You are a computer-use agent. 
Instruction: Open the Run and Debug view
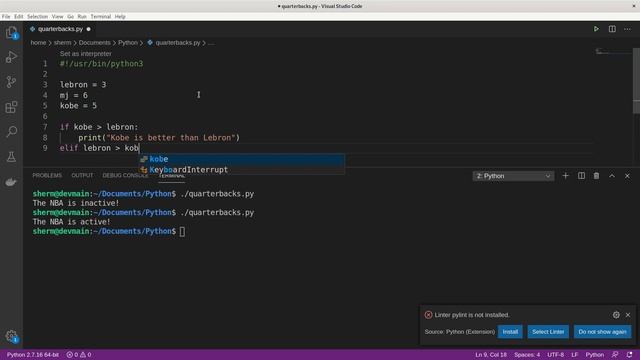(11, 57)
